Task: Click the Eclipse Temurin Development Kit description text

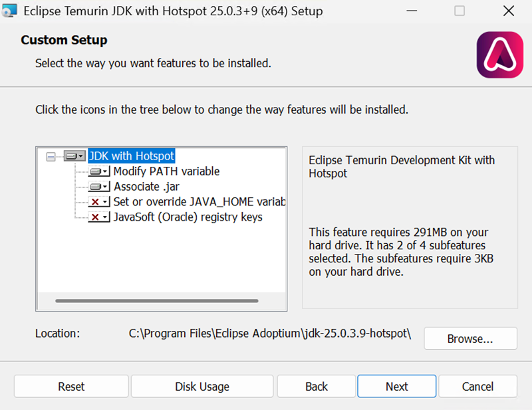Action: click(x=402, y=167)
